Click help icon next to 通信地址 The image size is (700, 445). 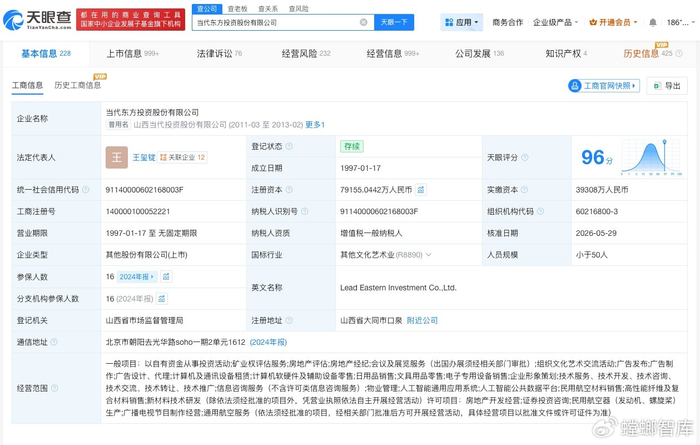(54, 342)
